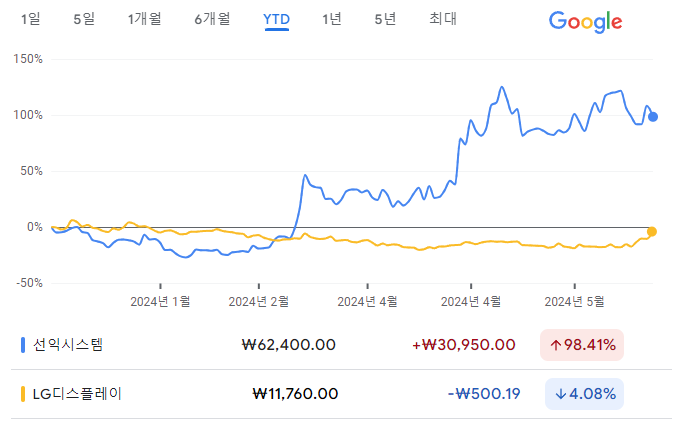This screenshot has height=425, width=680.
Task: Click the ₩11,760.00 price value
Action: 295,394
